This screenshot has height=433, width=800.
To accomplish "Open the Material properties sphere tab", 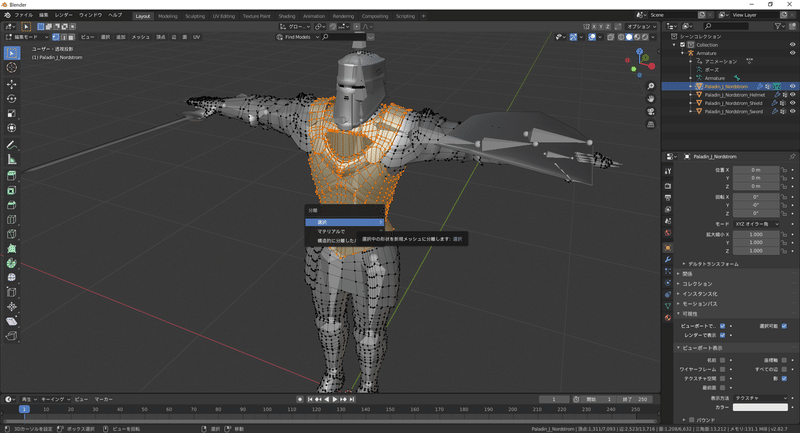I will click(x=668, y=318).
